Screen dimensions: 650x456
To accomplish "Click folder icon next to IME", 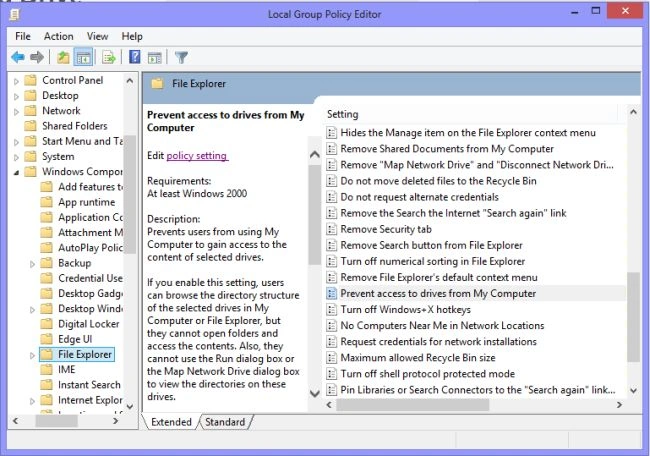I will pos(46,369).
